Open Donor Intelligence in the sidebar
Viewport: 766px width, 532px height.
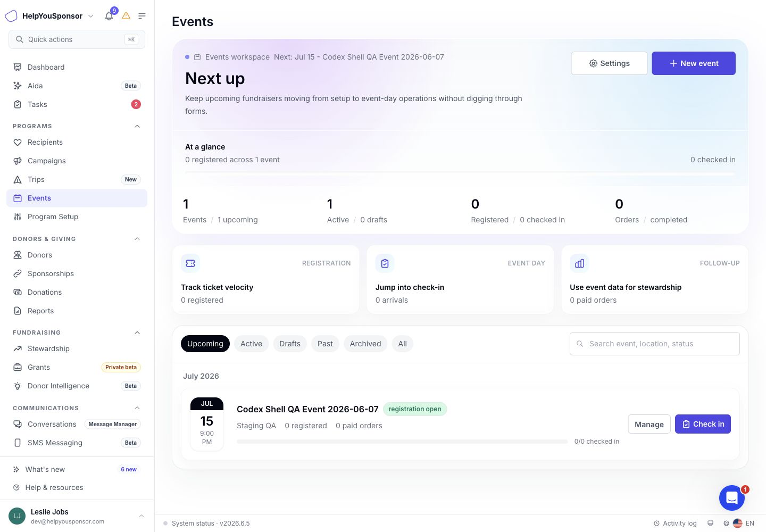[77, 386]
